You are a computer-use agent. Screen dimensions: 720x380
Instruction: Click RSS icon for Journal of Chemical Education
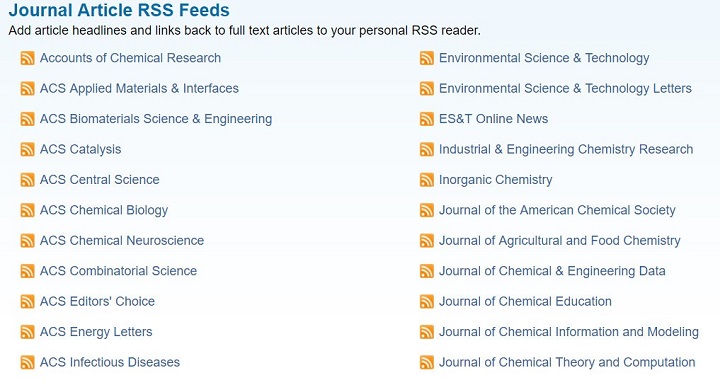427,302
